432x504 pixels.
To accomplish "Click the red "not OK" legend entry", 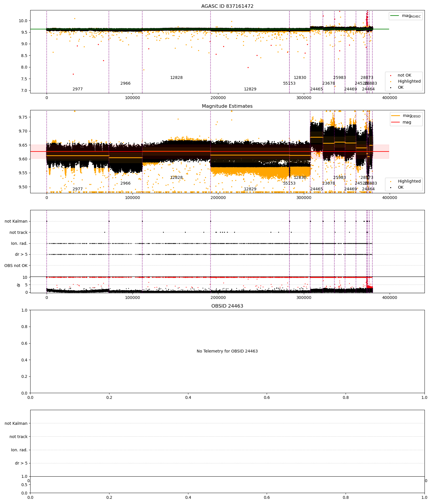I will 401,75.
